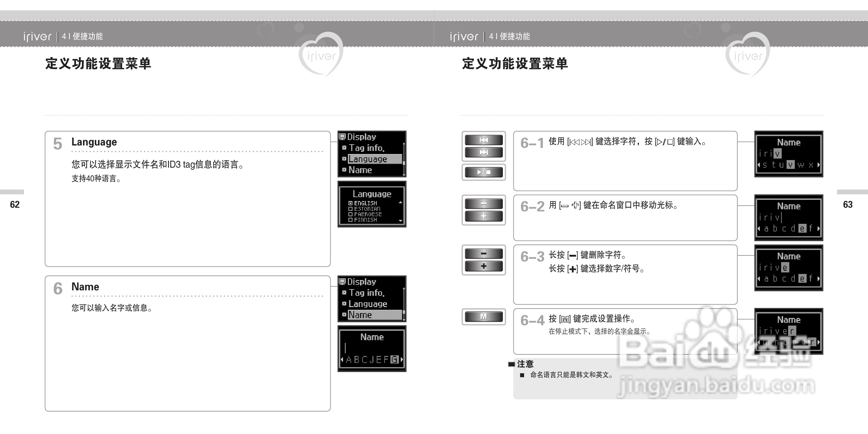Click the highlighted G in character row
The image size is (868, 434).
[394, 360]
